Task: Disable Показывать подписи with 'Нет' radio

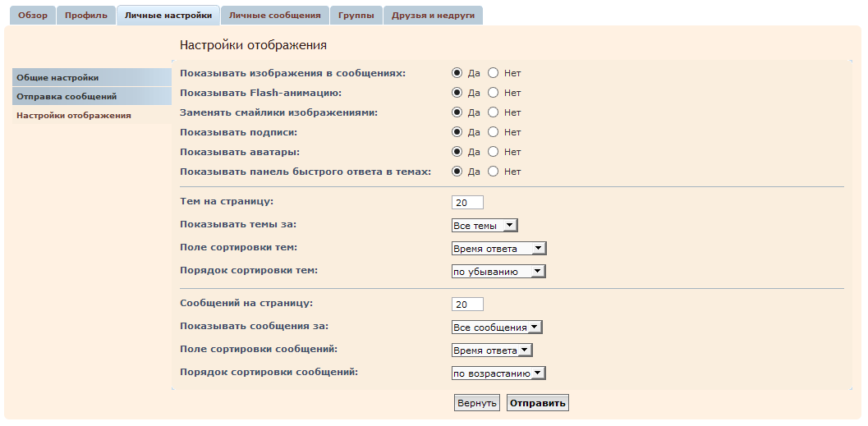Action: pyautogui.click(x=494, y=132)
